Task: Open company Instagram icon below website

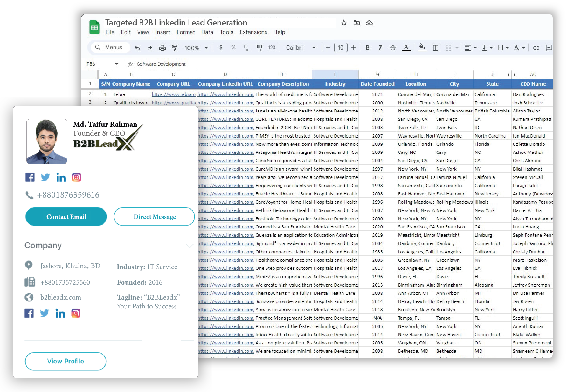Action: [75, 313]
